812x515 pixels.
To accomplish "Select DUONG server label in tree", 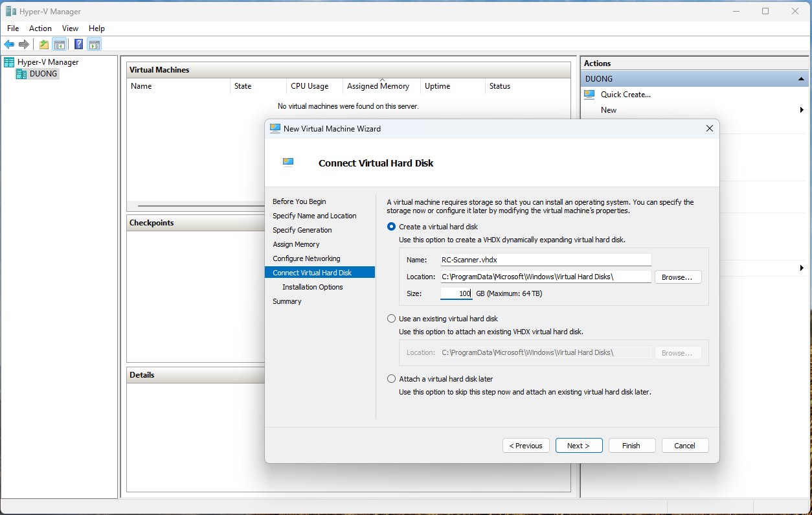I will point(43,74).
